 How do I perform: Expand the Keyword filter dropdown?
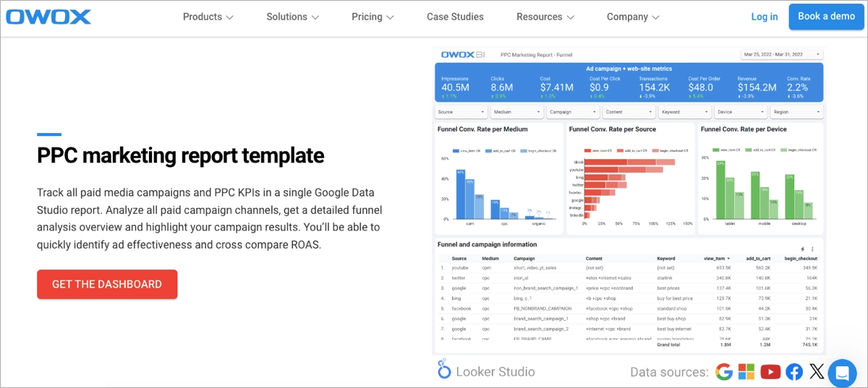click(684, 112)
